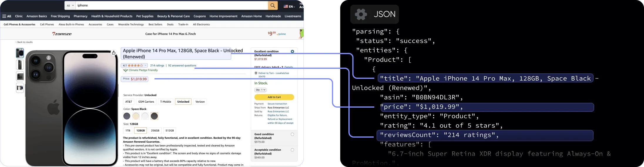Select Excellent condition radio button
Viewport: 644px width, 167px height.
coord(292,51)
